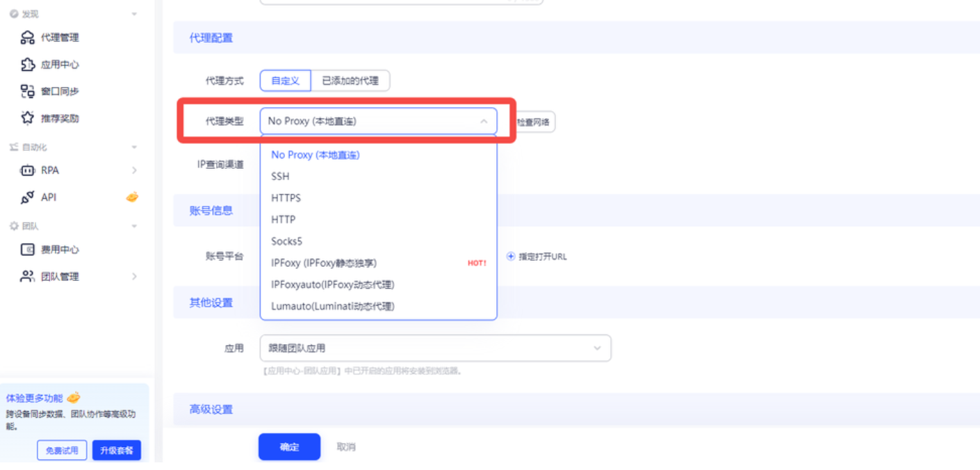Click 取消 to cancel
The image size is (980, 470).
click(346, 447)
